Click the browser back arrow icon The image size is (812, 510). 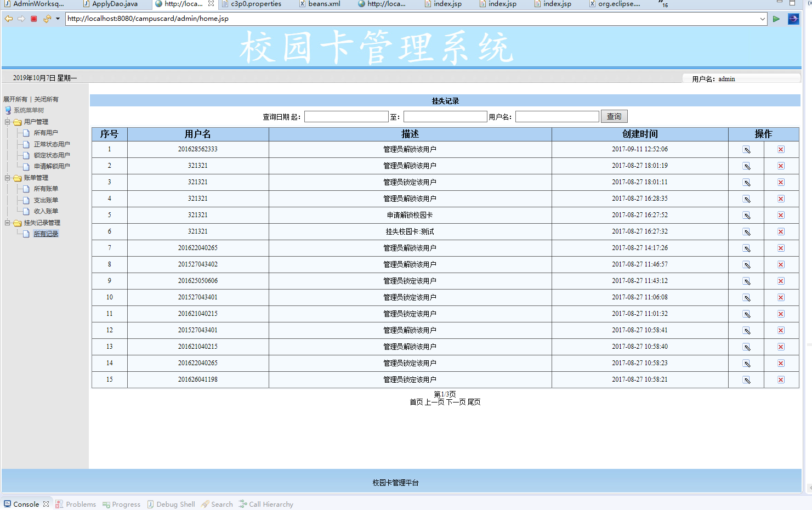(x=8, y=19)
